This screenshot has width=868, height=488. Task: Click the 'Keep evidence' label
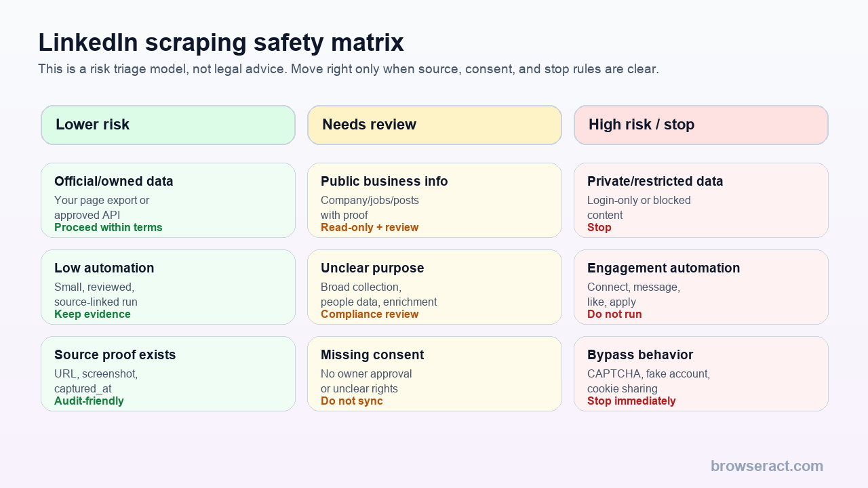[92, 314]
